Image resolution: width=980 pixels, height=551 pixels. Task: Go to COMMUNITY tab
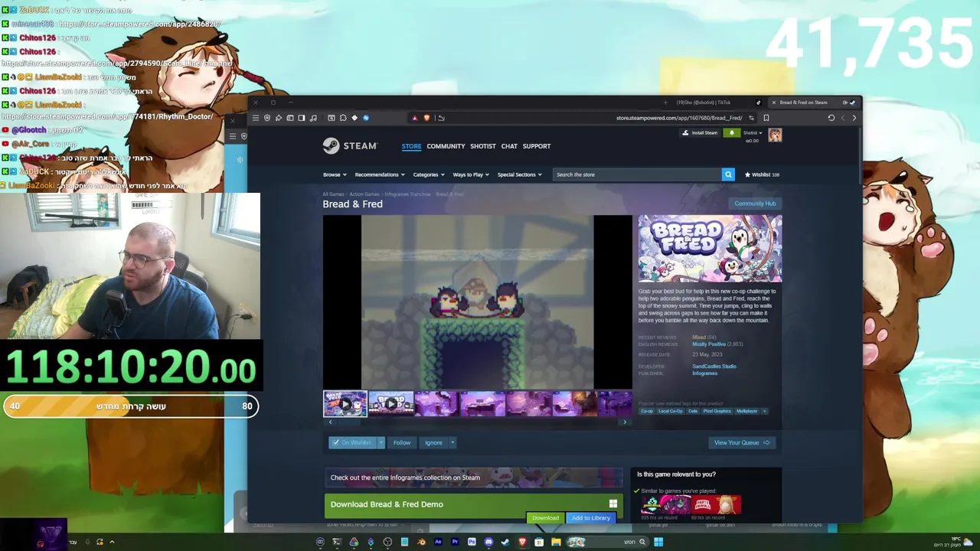446,146
